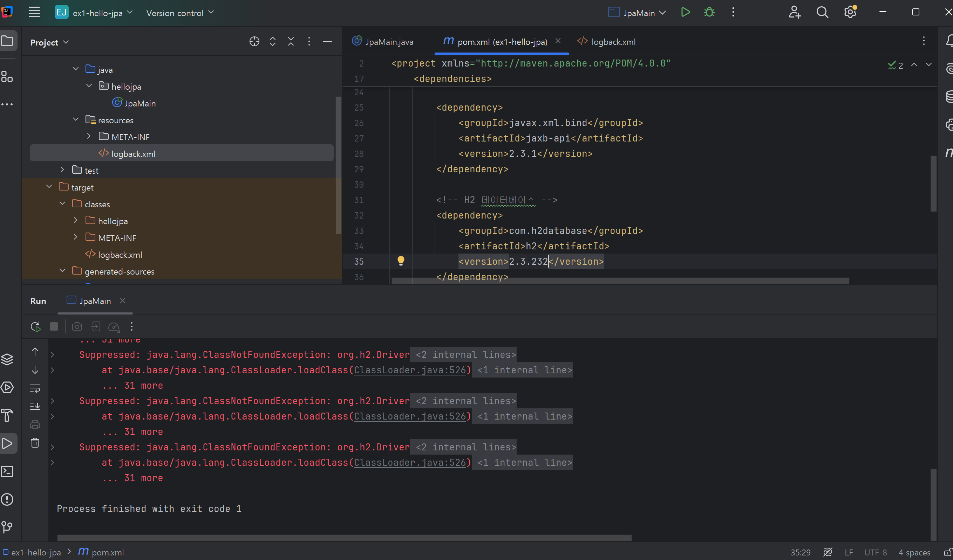Open more run actions menu in title bar

click(x=733, y=13)
